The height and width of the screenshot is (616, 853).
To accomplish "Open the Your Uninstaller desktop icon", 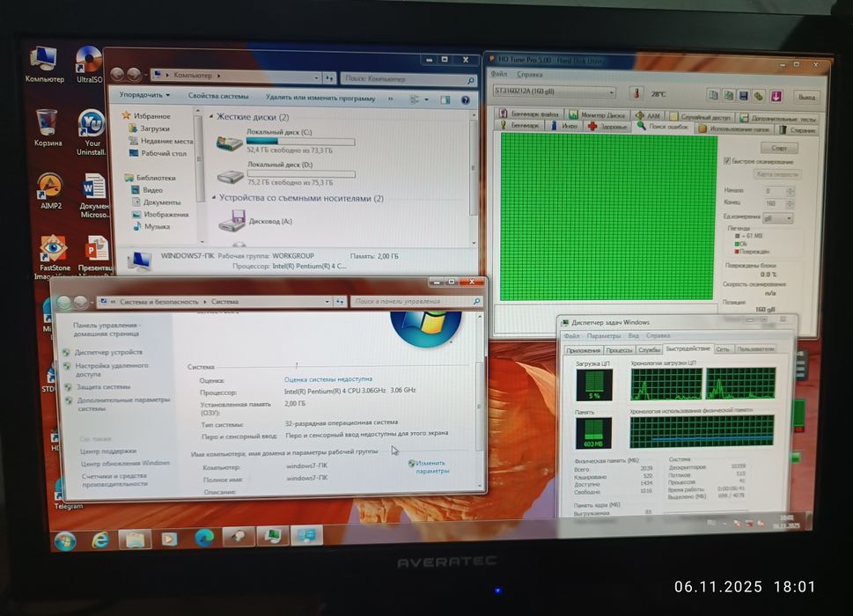I will (x=92, y=132).
